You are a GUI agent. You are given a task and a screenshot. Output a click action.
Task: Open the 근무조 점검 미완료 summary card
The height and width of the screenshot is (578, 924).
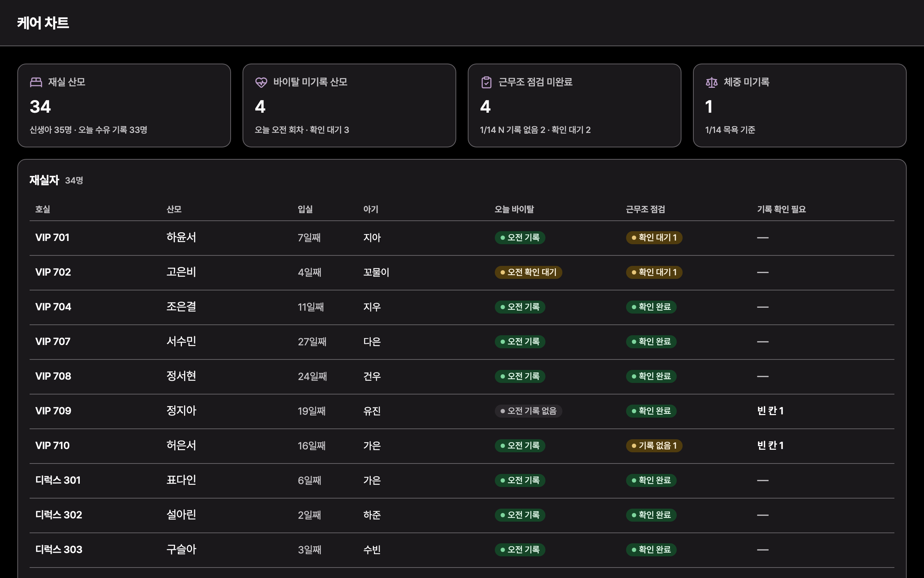[575, 105]
